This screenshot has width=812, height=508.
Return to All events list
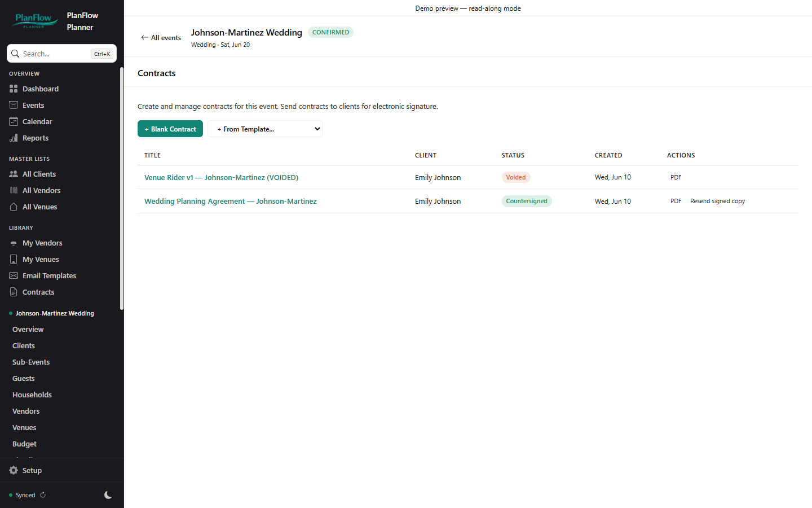tap(161, 37)
